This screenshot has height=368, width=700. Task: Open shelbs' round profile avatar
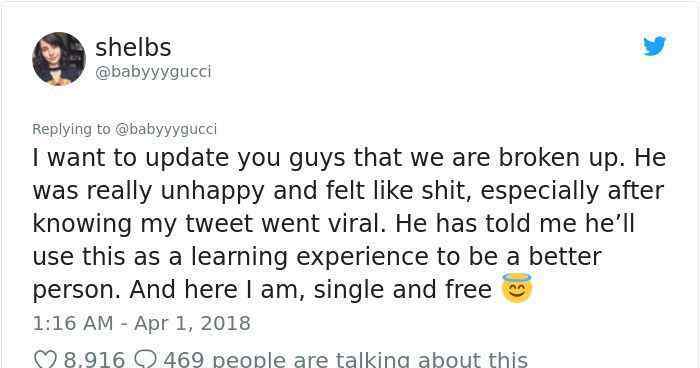pyautogui.click(x=59, y=59)
